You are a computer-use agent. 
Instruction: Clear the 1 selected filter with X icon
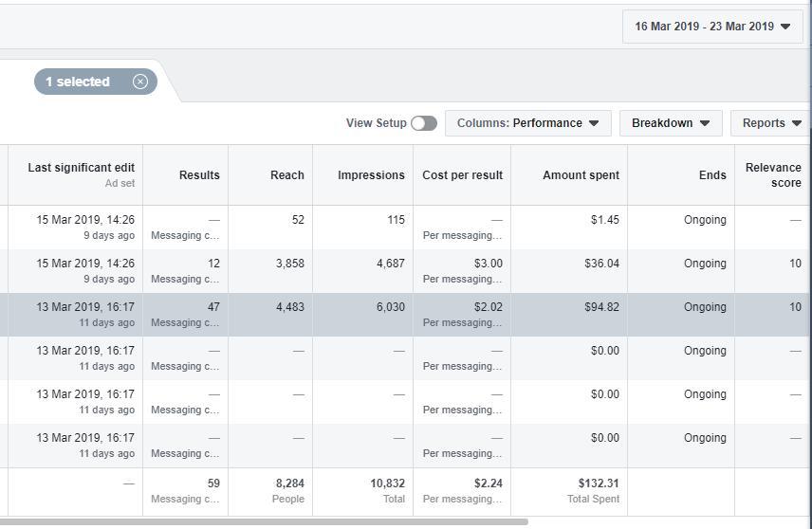(x=140, y=82)
